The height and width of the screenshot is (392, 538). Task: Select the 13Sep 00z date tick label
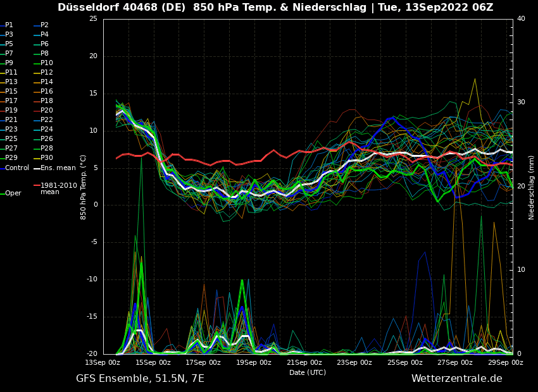click(103, 363)
